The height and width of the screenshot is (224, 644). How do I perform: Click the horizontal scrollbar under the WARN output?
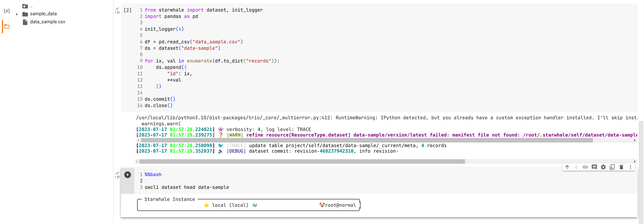point(300,140)
